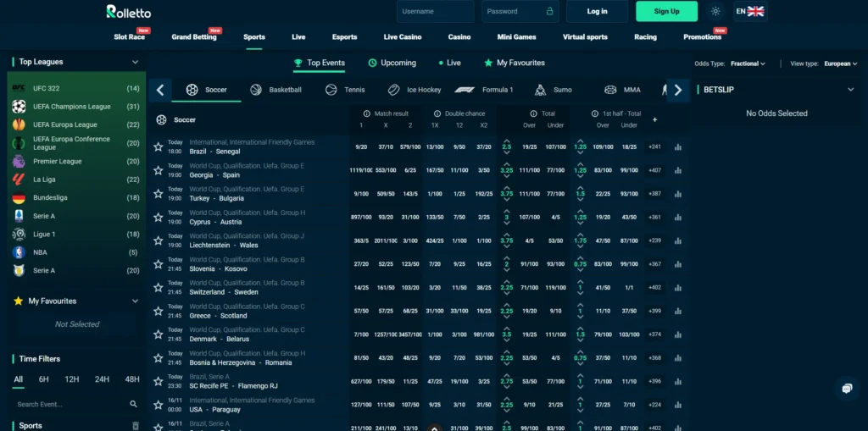868x431 pixels.
Task: Select the 24H time filter
Action: tap(102, 379)
